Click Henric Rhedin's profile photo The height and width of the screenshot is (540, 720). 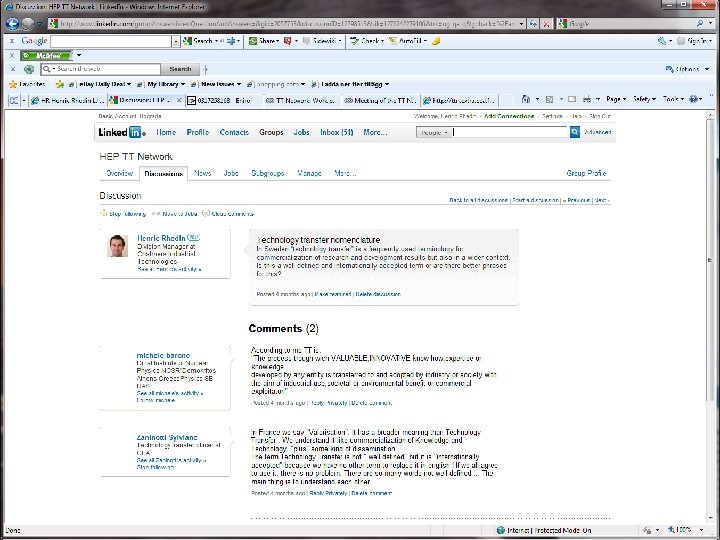[118, 246]
